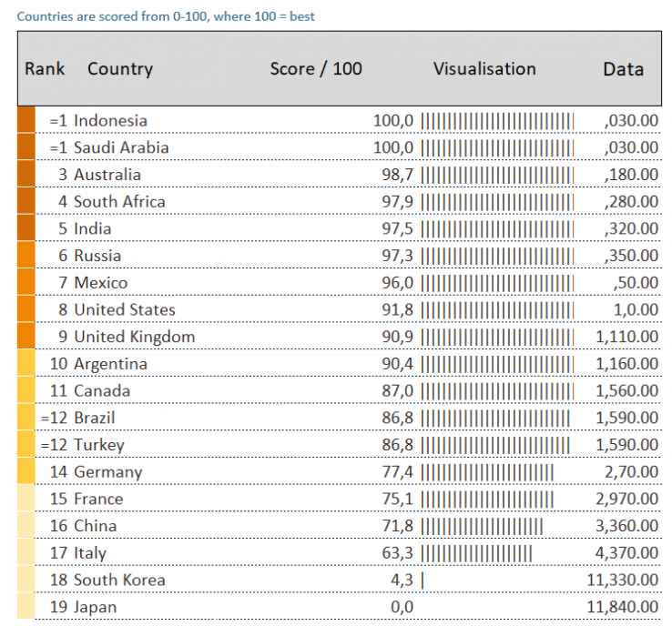Viewport: 672px width, 626px height.
Task: Select the Russia country cell
Action: [97, 256]
